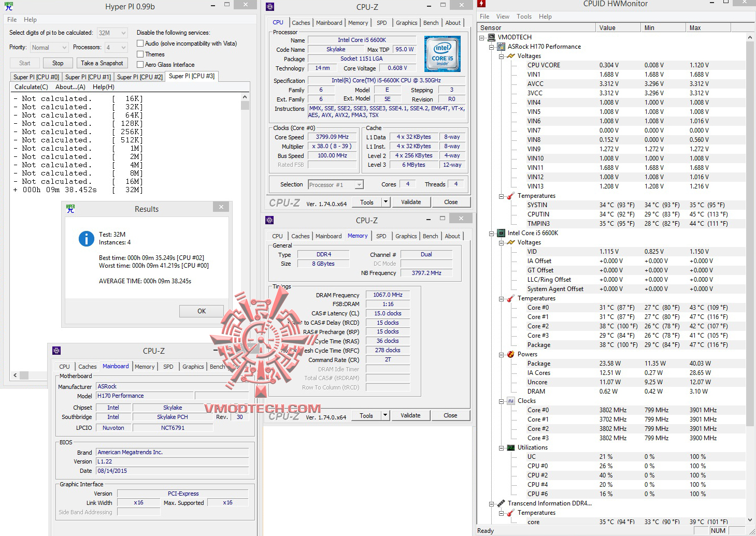Image resolution: width=756 pixels, height=536 pixels.
Task: Open Tools dropdown arrow in CPU-Z CPU window
Action: pos(386,202)
